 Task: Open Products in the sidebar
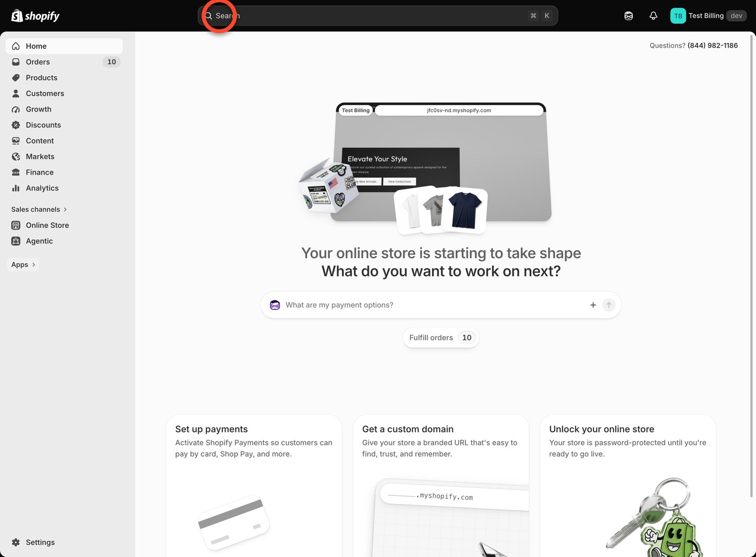coord(64,77)
